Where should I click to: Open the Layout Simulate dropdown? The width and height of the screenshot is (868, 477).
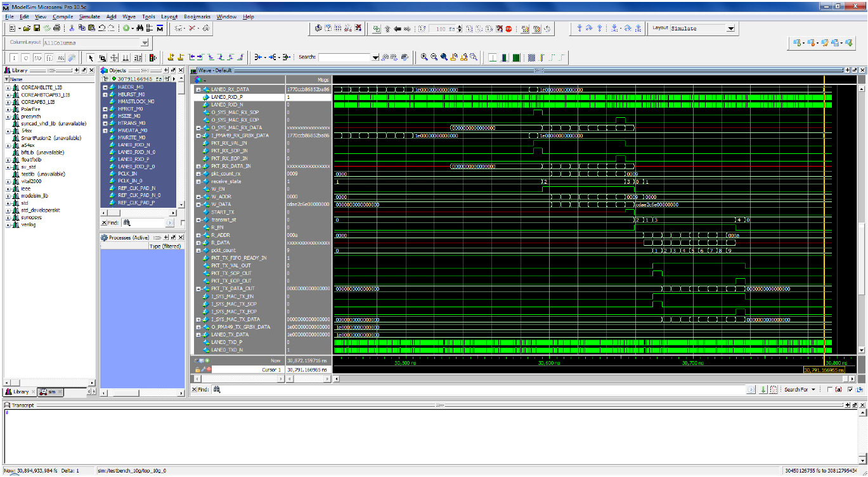pos(730,29)
